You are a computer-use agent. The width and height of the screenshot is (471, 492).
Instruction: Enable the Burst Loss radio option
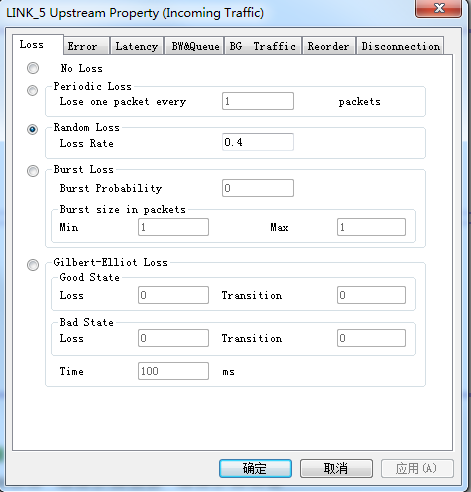click(33, 171)
